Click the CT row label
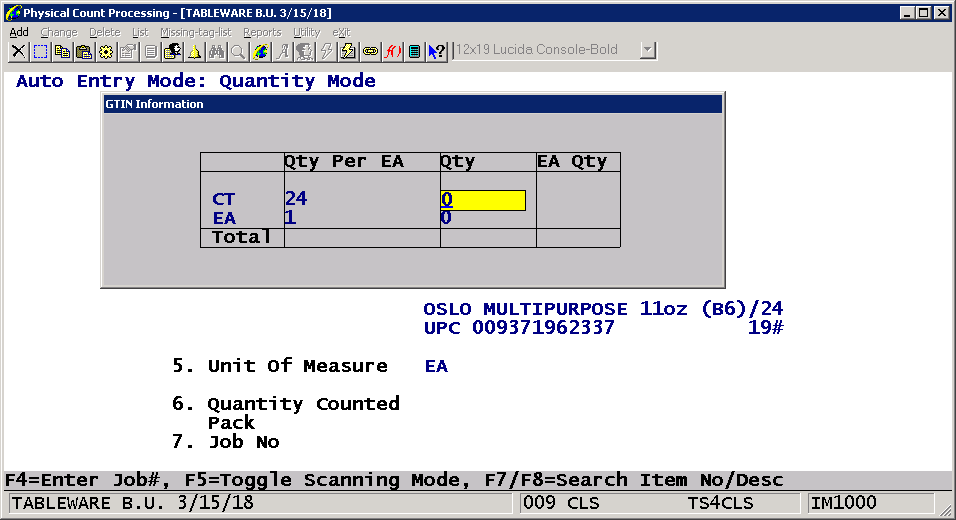 point(223,199)
